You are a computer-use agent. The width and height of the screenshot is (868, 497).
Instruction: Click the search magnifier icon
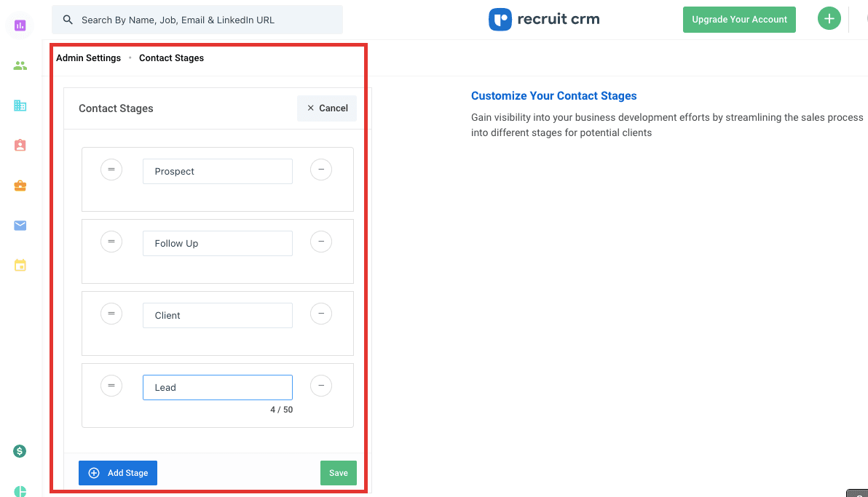pyautogui.click(x=68, y=19)
